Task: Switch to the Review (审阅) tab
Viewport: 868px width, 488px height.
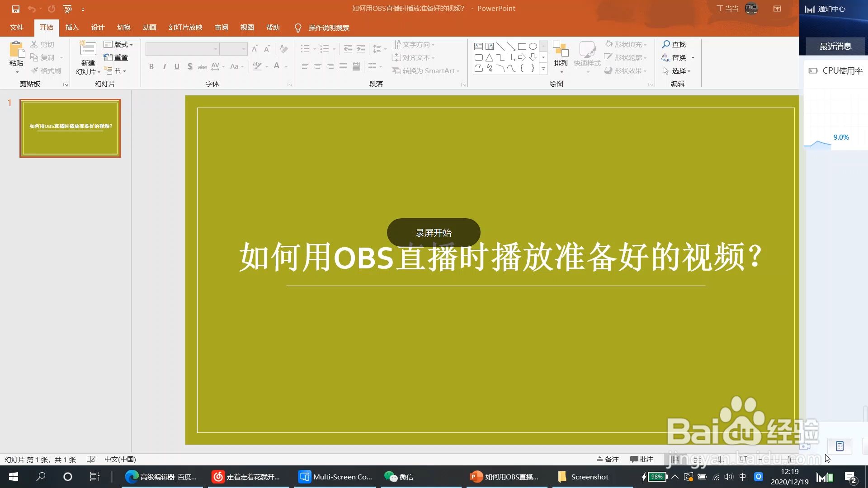Action: [221, 28]
